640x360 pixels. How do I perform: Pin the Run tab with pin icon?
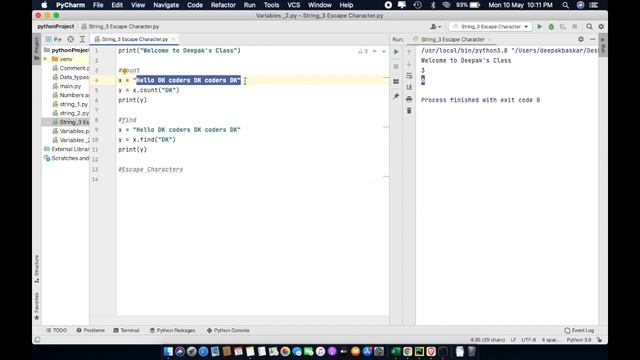396,96
